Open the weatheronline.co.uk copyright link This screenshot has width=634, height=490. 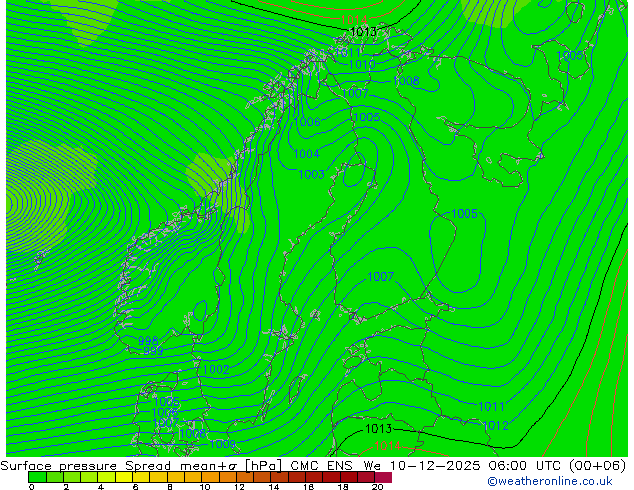(x=550, y=481)
